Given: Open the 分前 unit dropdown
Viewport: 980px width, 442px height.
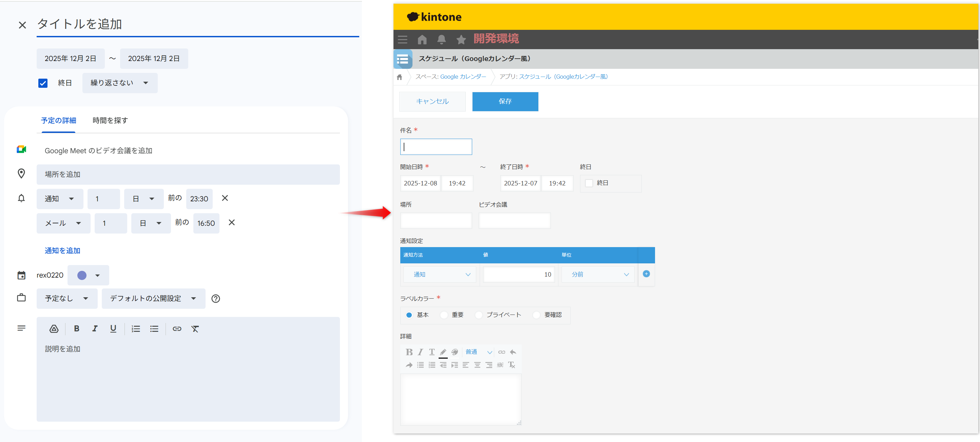Looking at the screenshot, I should click(x=598, y=275).
